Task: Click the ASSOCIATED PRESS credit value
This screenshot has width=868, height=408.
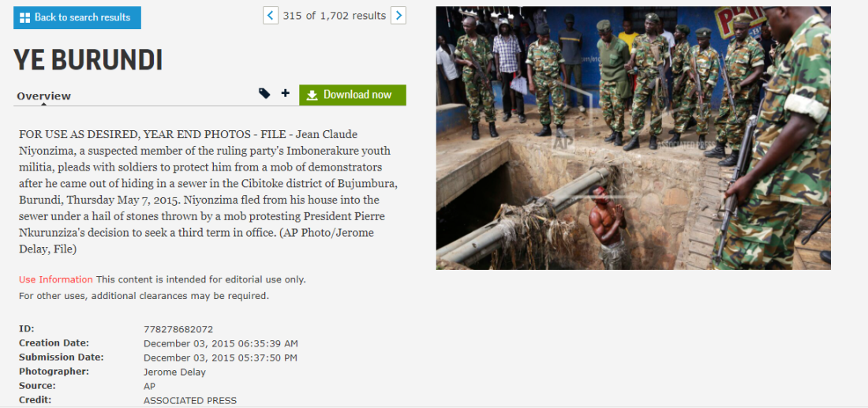Action: click(190, 401)
